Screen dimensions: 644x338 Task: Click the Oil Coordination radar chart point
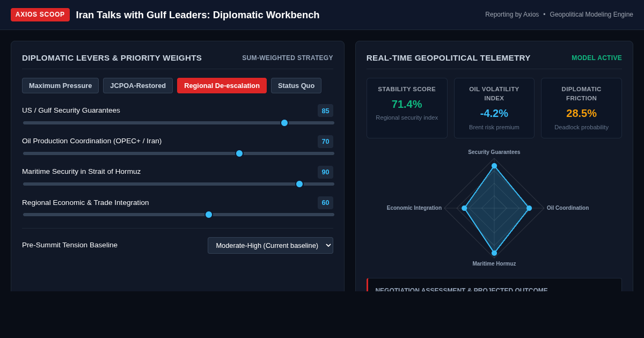[529, 208]
